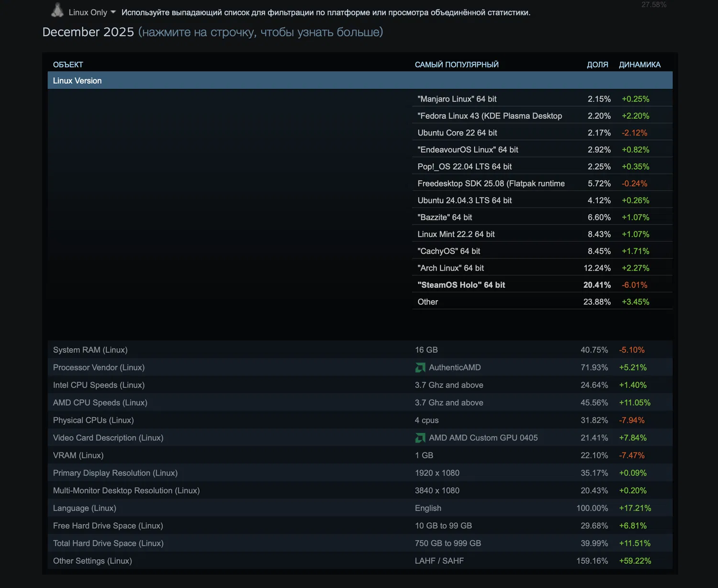Collapse the Linux Version section header
718x588 pixels.
coord(360,80)
